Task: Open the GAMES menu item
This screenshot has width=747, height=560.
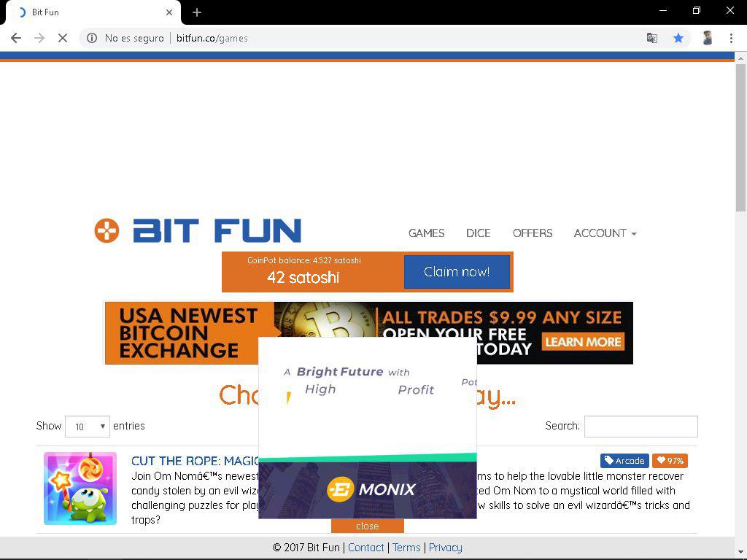Action: pyautogui.click(x=426, y=233)
